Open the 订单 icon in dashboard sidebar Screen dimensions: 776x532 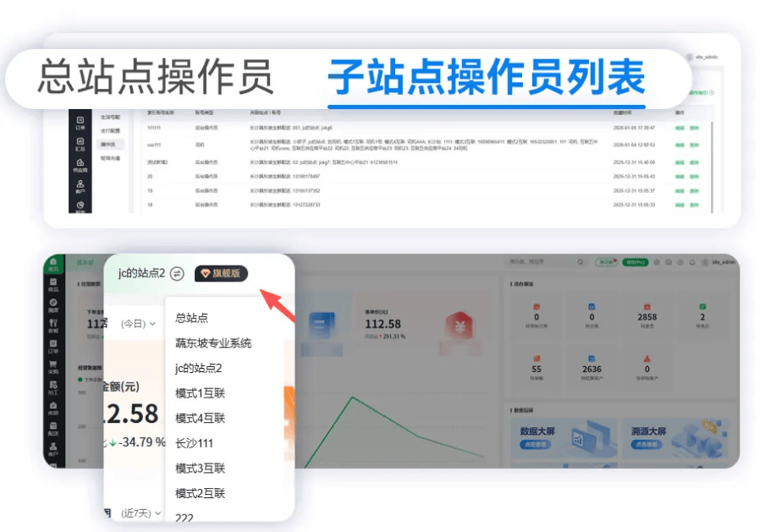pyautogui.click(x=53, y=347)
